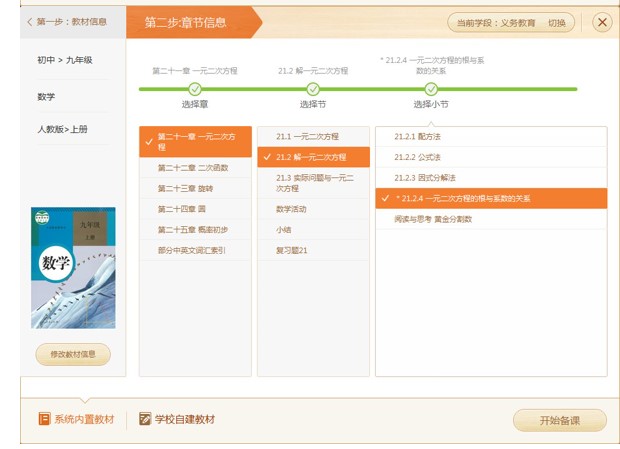Image resolution: width=620 pixels, height=449 pixels.
Task: Click the 选择节 step label
Action: point(313,104)
